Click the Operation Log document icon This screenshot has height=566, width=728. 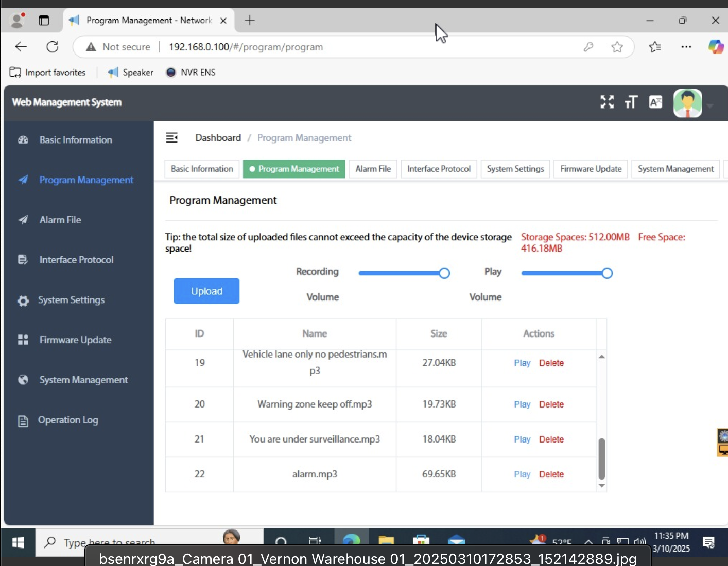click(x=23, y=421)
